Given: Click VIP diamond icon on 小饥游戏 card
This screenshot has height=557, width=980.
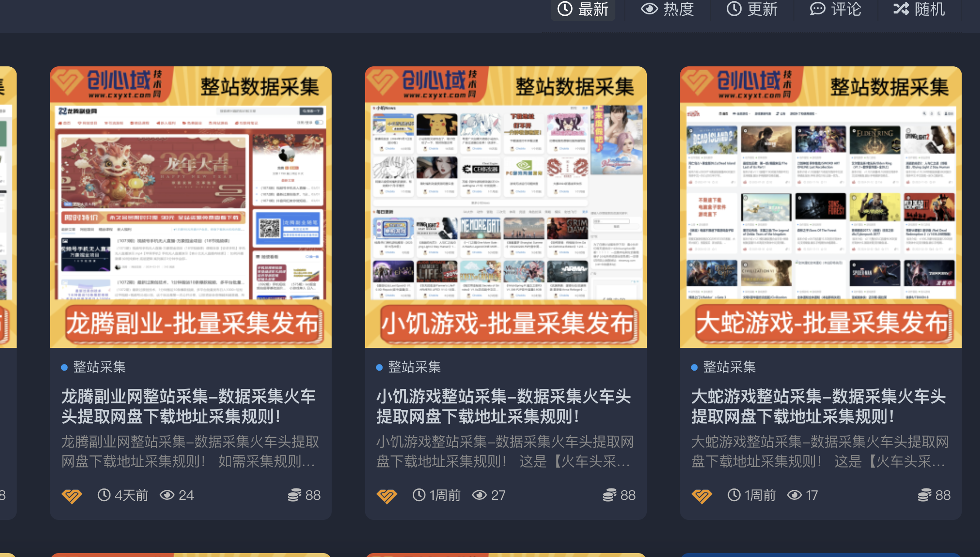Looking at the screenshot, I should [x=387, y=496].
